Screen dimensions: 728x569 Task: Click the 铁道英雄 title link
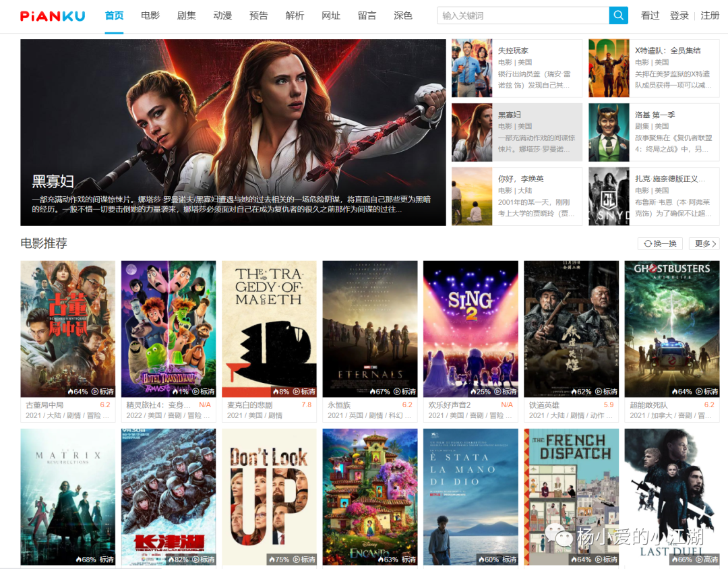544,405
